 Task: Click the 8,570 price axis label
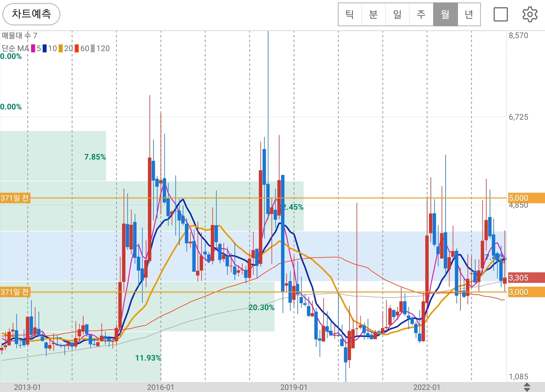519,36
